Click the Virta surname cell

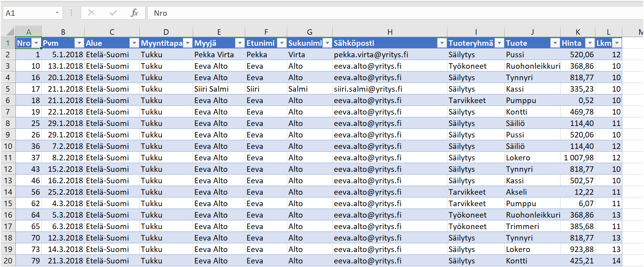click(x=310, y=55)
